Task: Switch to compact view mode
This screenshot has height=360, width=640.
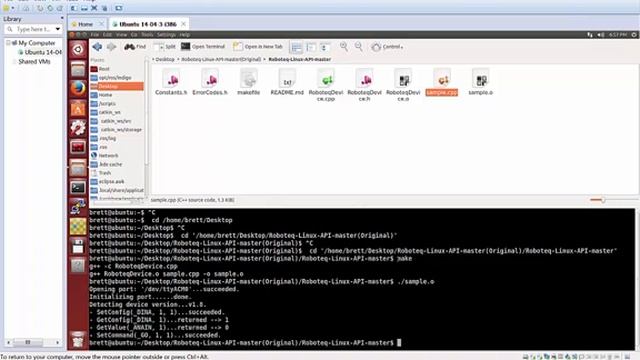Action: (311, 47)
